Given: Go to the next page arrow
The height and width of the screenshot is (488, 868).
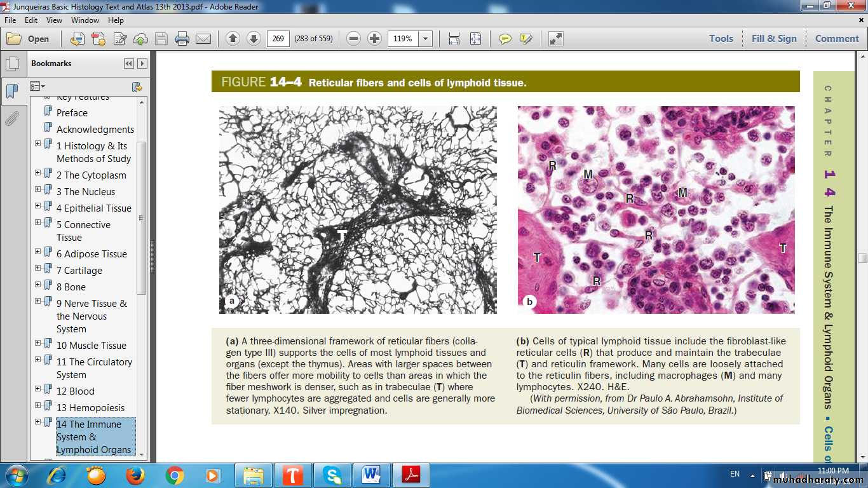Looking at the screenshot, I should [254, 39].
